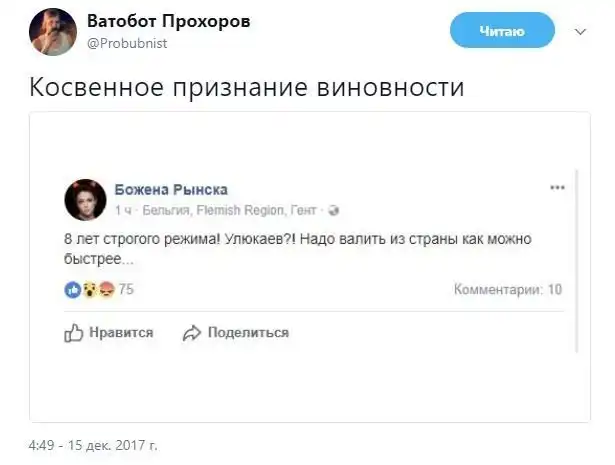
Task: Click the blue Читаю follow button
Action: click(501, 32)
